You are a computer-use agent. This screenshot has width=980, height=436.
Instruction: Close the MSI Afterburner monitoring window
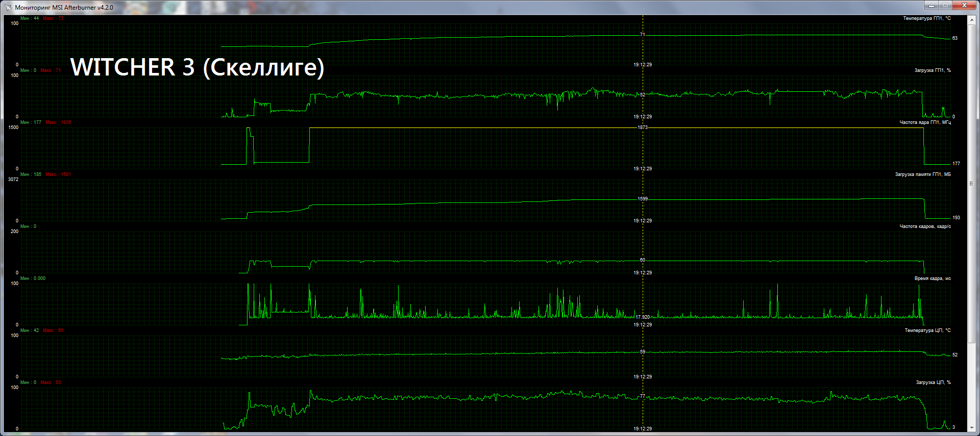964,5
